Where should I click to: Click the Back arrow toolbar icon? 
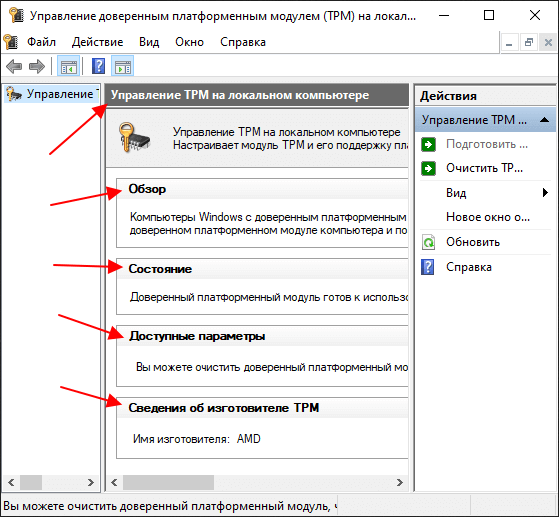[14, 66]
